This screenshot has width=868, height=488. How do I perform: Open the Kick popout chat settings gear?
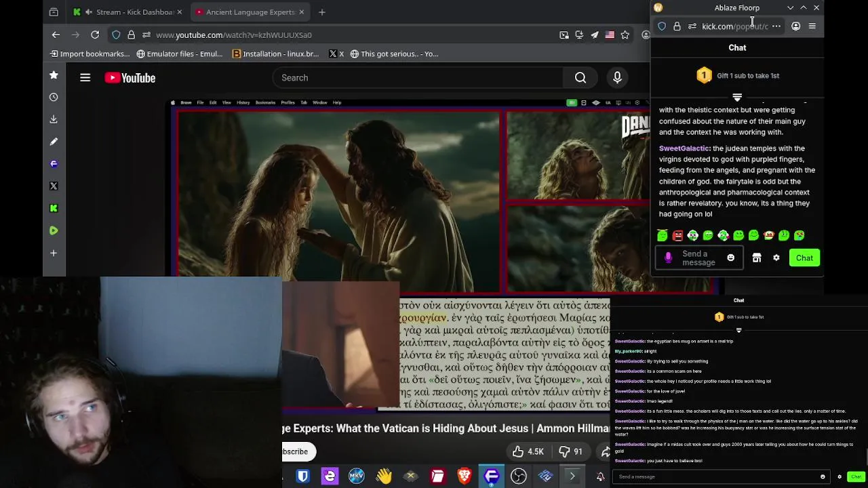click(x=776, y=258)
